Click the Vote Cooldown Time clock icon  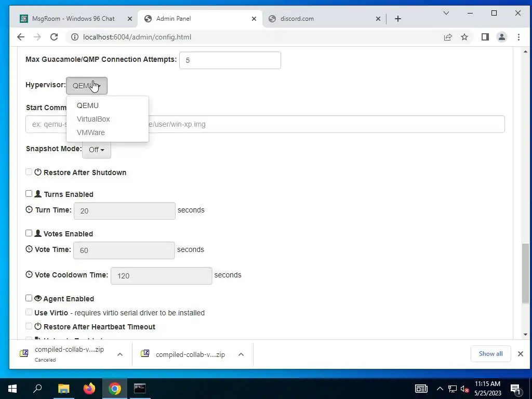(x=29, y=274)
